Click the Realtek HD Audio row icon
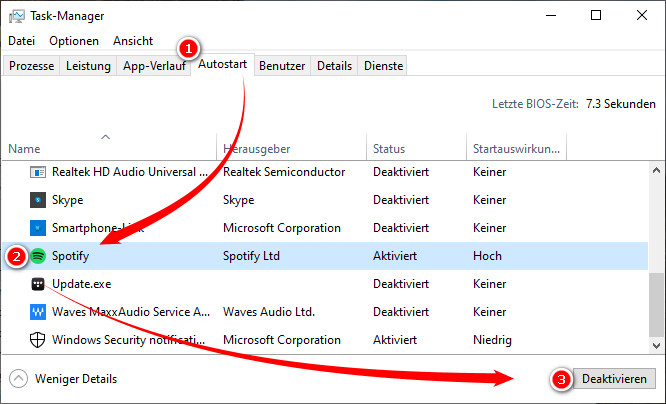Screen dimensions: 666x404 tap(38, 172)
